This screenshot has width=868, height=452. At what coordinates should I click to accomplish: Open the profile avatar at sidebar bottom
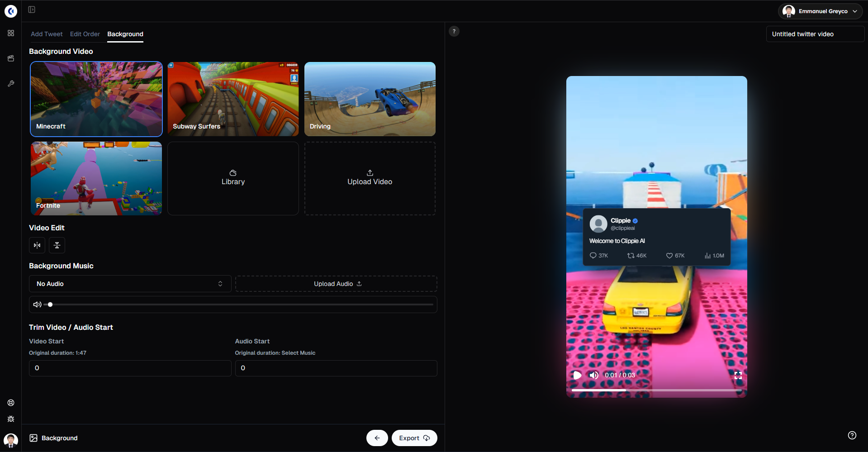11,440
